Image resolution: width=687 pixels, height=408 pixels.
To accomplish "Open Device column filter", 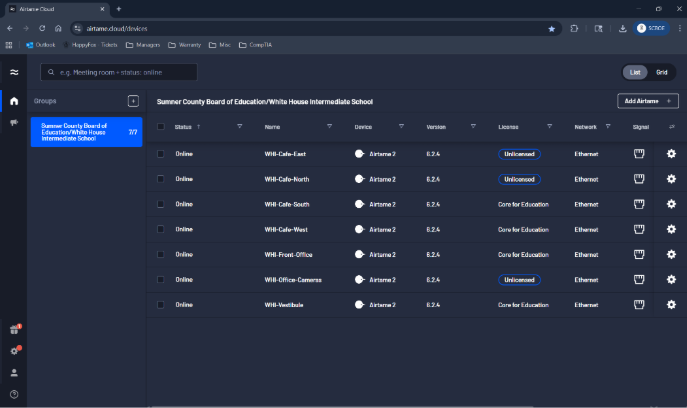I will click(401, 127).
